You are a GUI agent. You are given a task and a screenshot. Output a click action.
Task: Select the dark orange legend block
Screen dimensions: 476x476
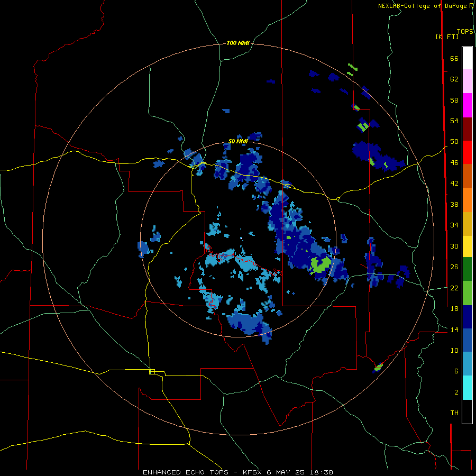pyautogui.click(x=467, y=176)
